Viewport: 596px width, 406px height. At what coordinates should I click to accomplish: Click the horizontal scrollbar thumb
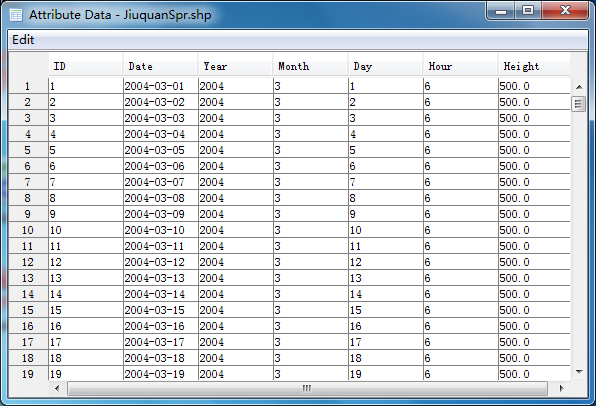tap(307, 388)
